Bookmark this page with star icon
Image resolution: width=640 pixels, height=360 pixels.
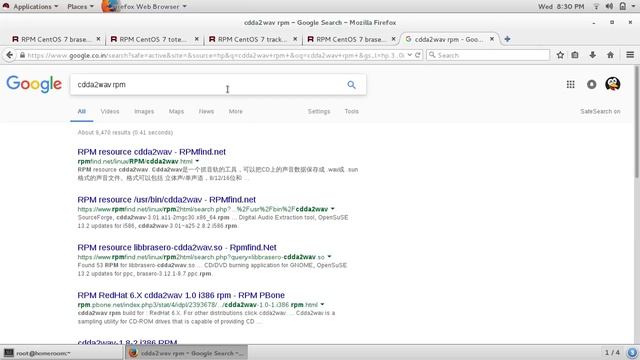[x=560, y=55]
